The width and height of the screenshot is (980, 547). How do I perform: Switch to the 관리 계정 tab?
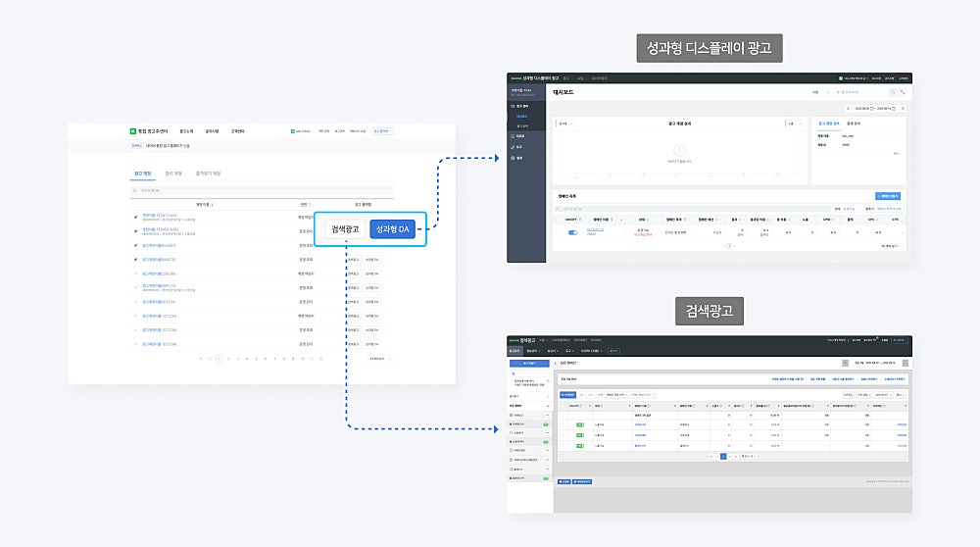coord(173,174)
